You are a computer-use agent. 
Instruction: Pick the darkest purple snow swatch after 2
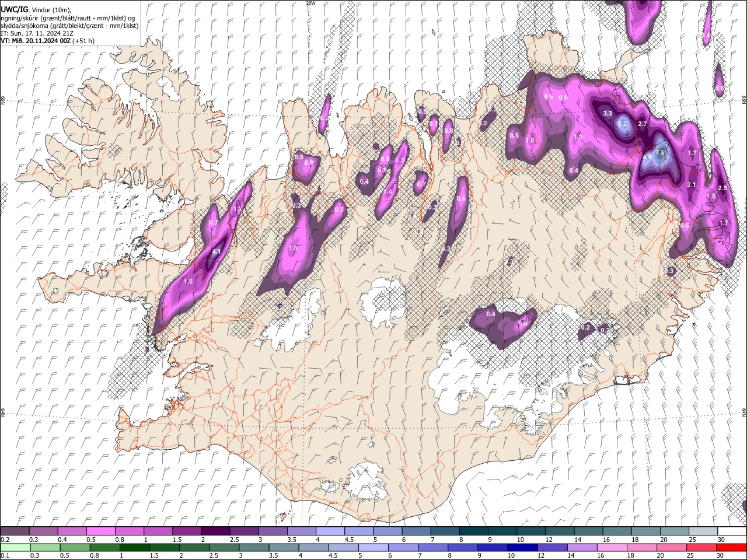[x=215, y=531]
